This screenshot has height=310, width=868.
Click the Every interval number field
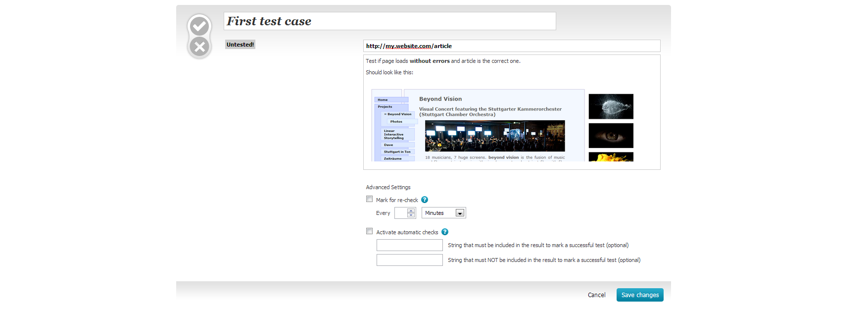pyautogui.click(x=401, y=213)
